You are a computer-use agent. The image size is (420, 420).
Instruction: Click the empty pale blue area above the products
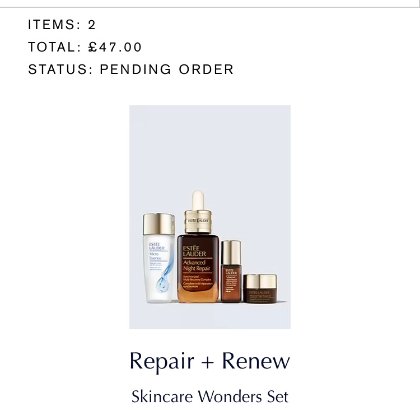[x=210, y=147]
